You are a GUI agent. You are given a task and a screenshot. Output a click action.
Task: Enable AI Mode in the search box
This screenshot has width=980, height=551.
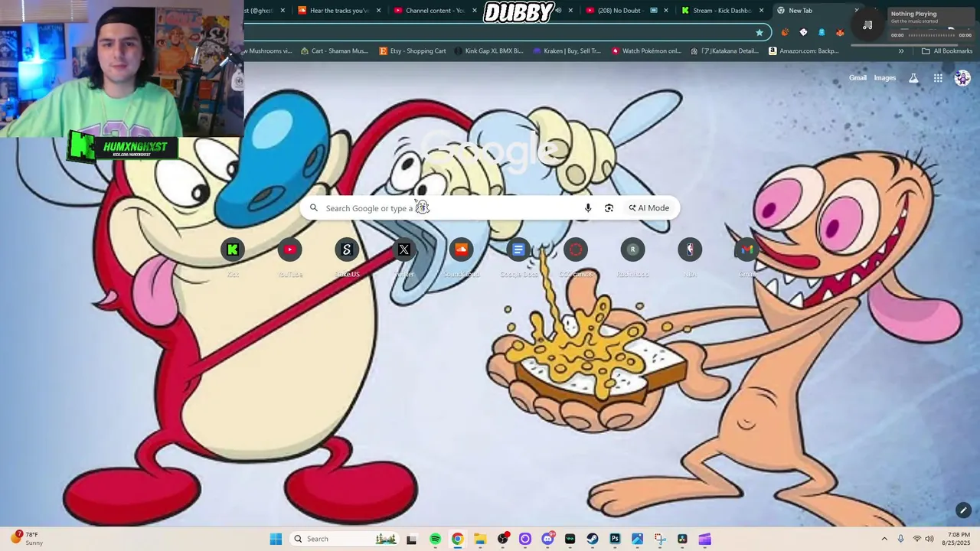(649, 208)
